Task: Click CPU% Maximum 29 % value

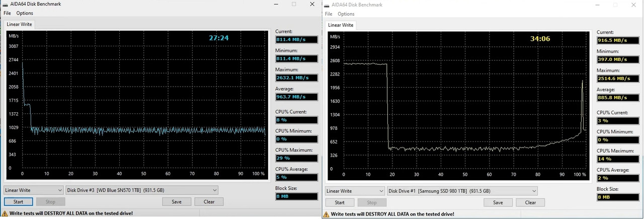Action: click(x=297, y=158)
